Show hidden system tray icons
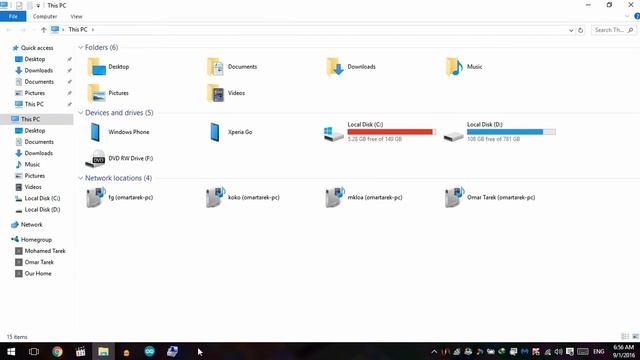 coord(434,352)
